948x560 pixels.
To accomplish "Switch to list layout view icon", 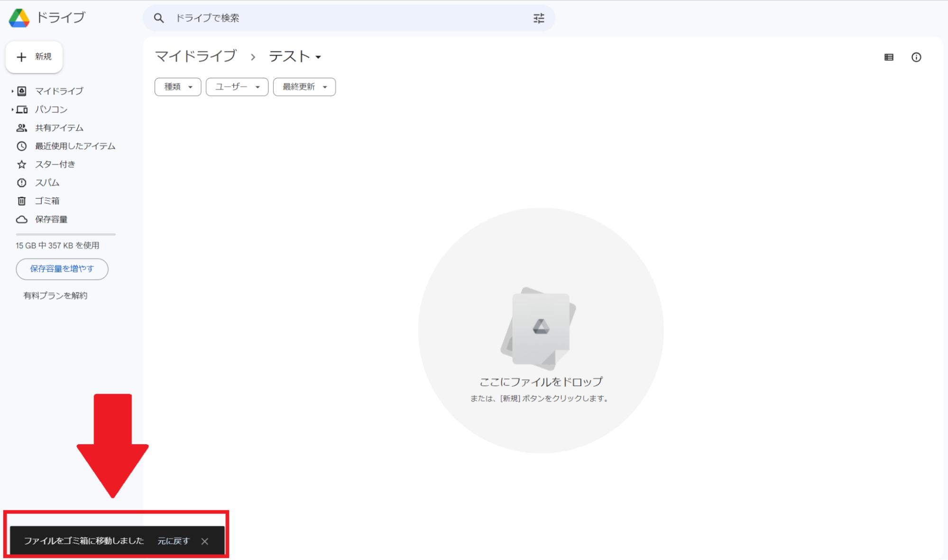I will [x=889, y=57].
